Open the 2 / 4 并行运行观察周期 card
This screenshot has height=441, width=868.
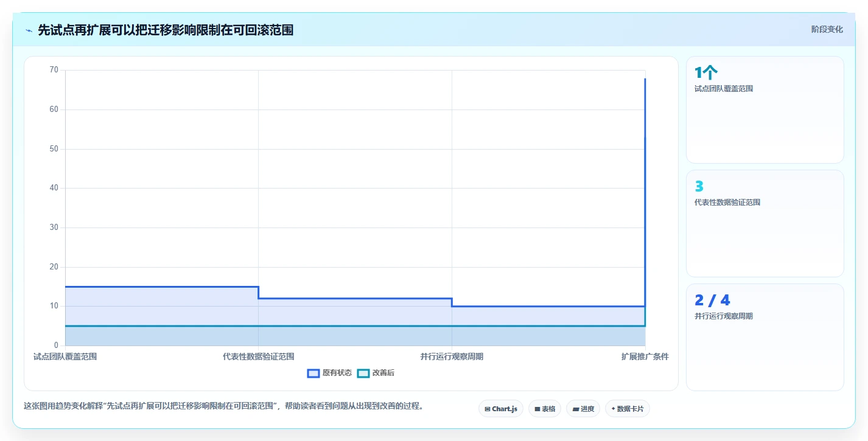[x=765, y=337]
